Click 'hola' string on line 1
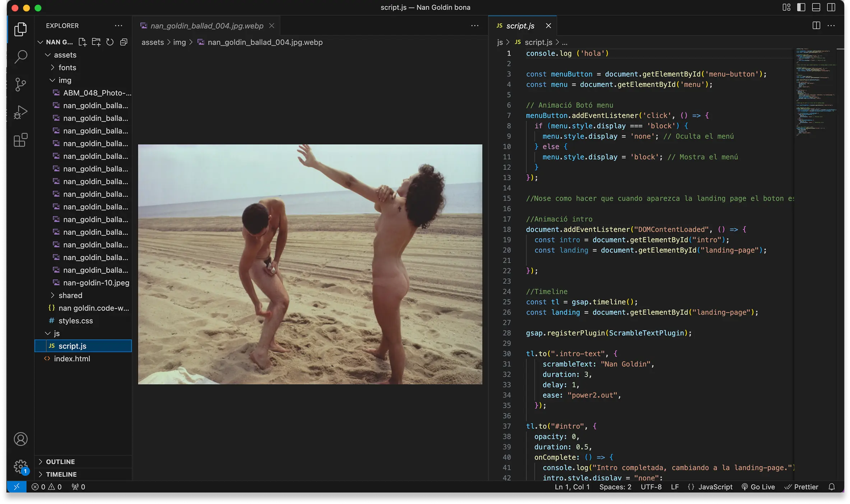 (x=593, y=53)
